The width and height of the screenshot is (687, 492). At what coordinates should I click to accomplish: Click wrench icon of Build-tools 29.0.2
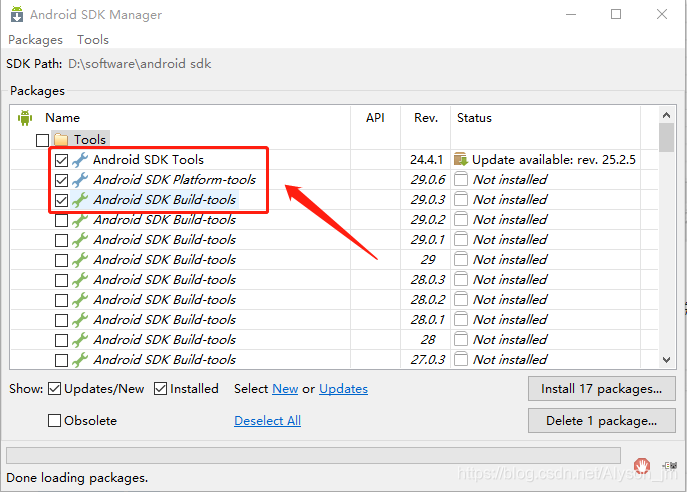tap(80, 220)
